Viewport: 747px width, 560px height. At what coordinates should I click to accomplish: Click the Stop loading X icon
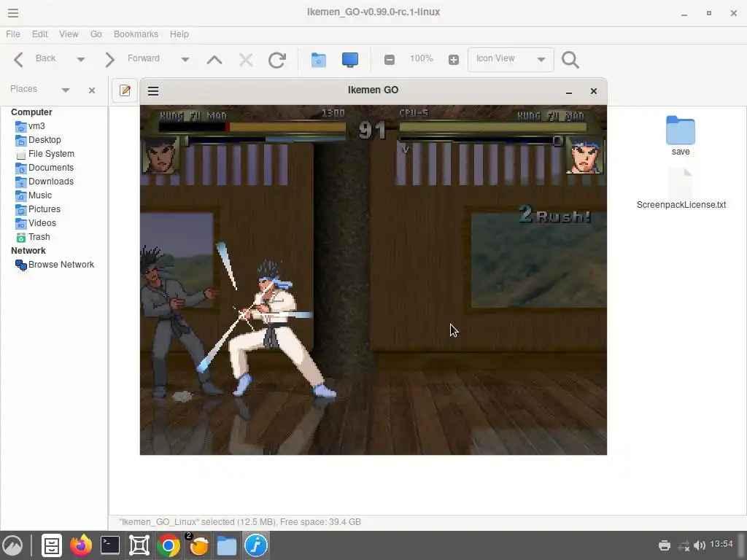(x=246, y=60)
